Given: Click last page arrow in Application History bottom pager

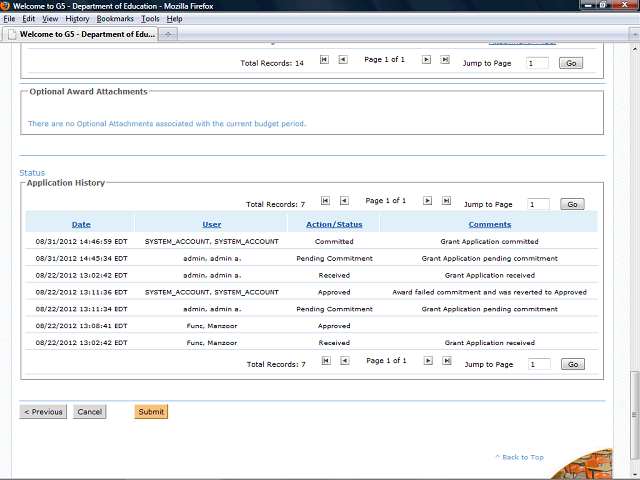Looking at the screenshot, I should click(445, 361).
